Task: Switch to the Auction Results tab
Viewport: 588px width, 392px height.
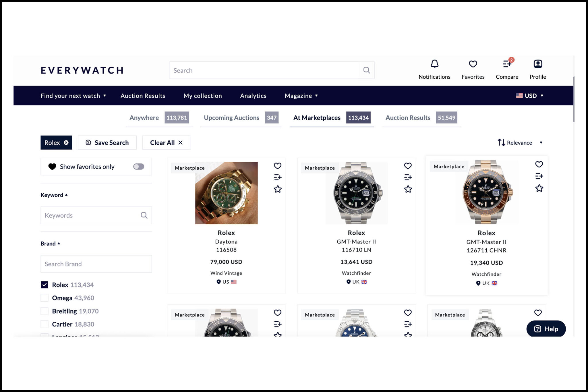Action: coord(408,117)
